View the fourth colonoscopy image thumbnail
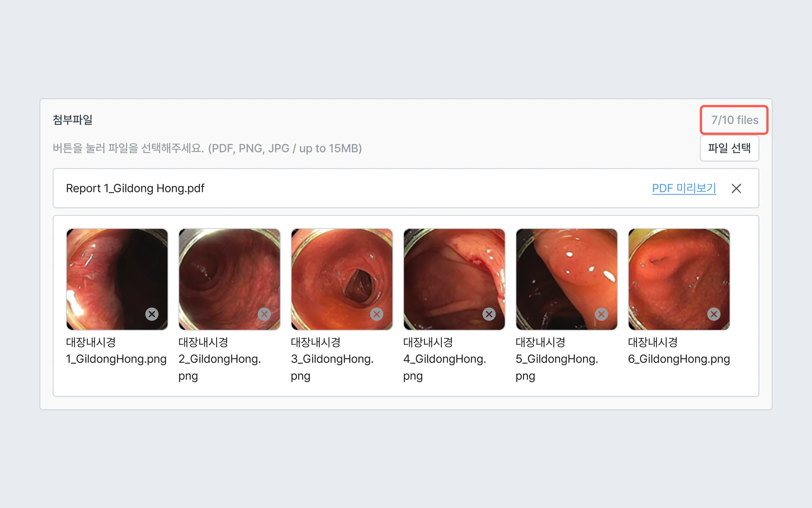This screenshot has height=508, width=812. coord(449,274)
